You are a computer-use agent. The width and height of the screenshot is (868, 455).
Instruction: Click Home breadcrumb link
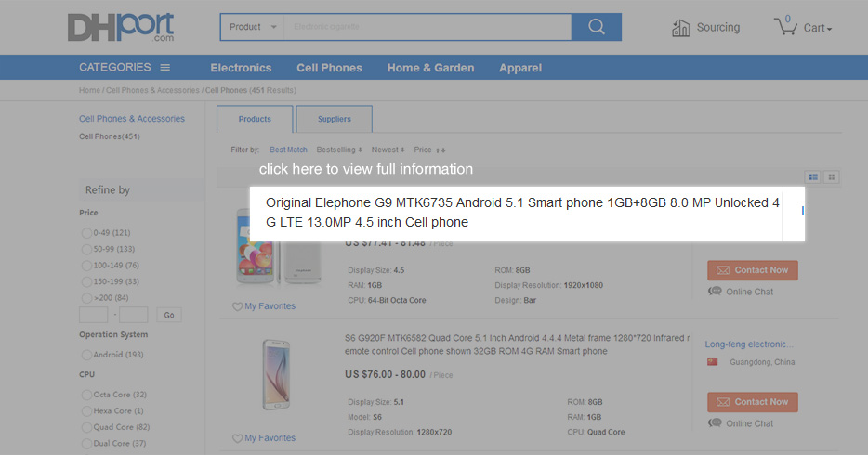point(89,90)
